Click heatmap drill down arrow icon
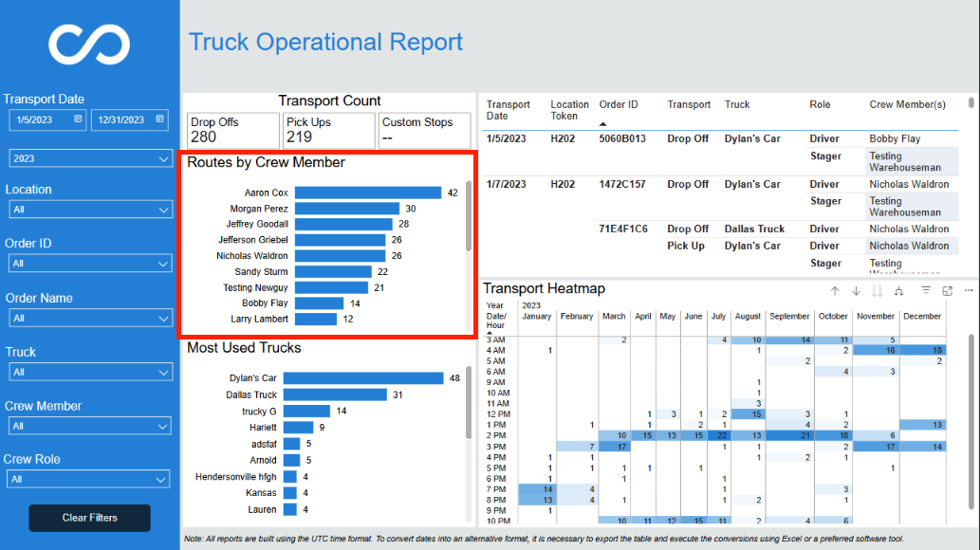980x550 pixels. coord(857,290)
